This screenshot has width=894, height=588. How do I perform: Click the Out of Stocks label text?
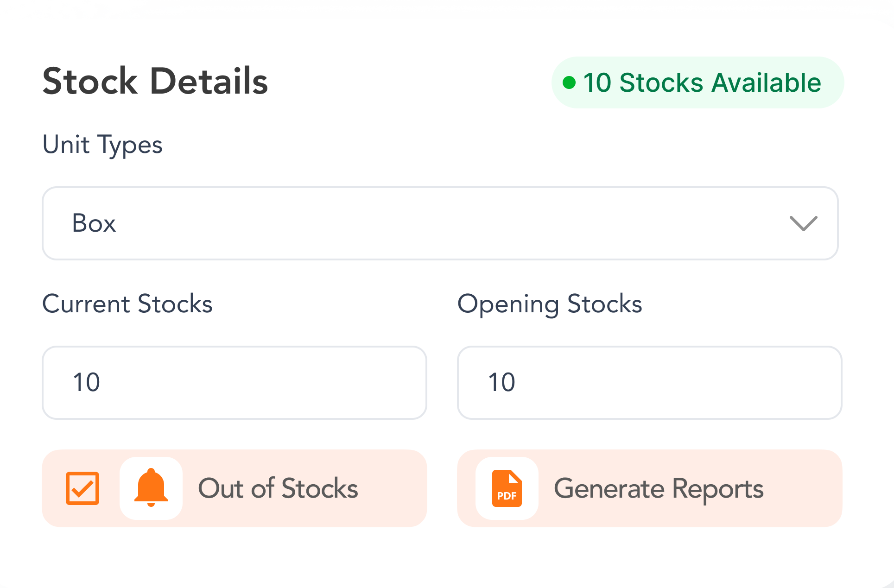point(278,488)
